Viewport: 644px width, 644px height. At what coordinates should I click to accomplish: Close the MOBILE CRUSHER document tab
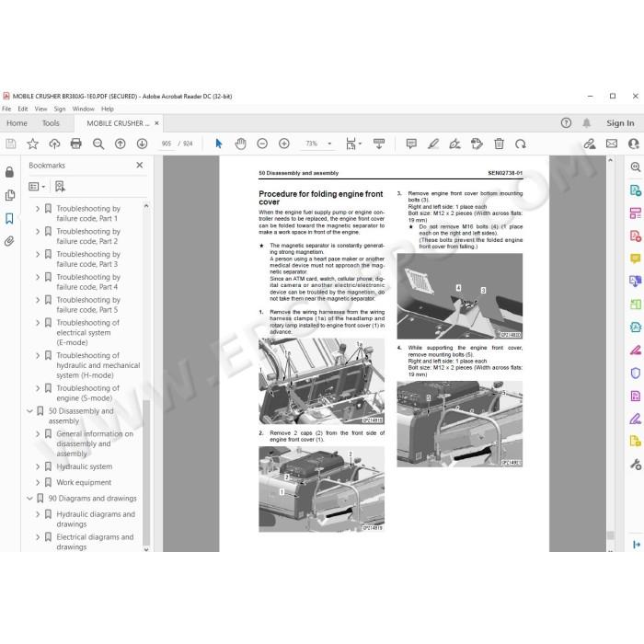tap(156, 123)
